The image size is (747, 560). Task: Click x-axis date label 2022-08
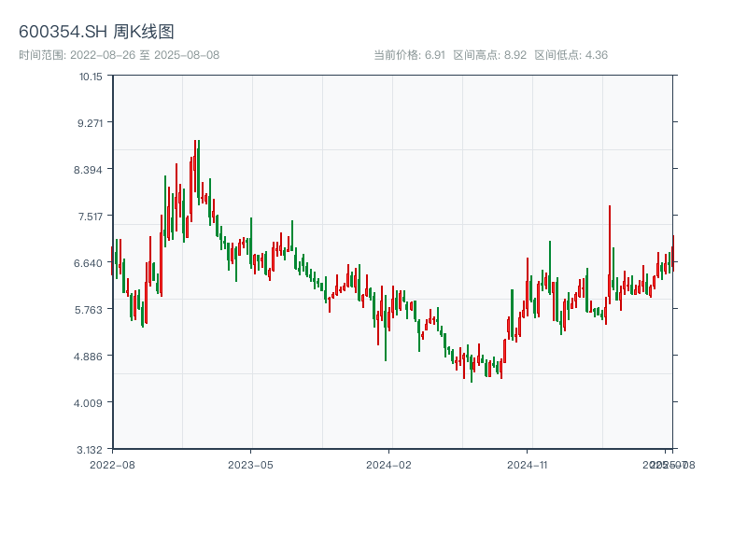point(112,465)
